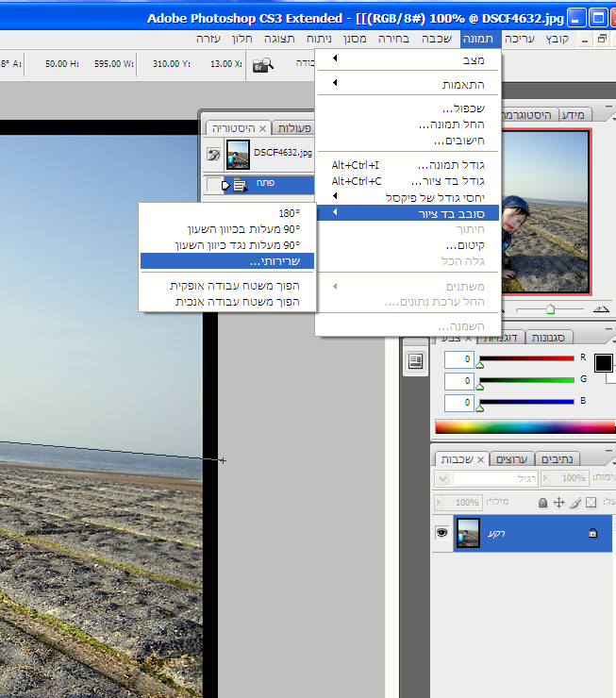Toggle history brush source box for פתח state

click(x=214, y=185)
